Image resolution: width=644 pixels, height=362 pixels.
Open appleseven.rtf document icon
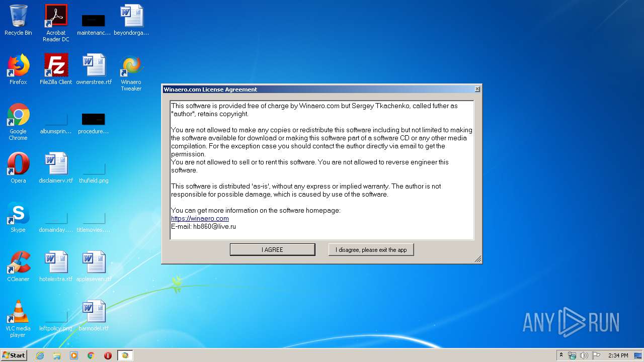94,266
